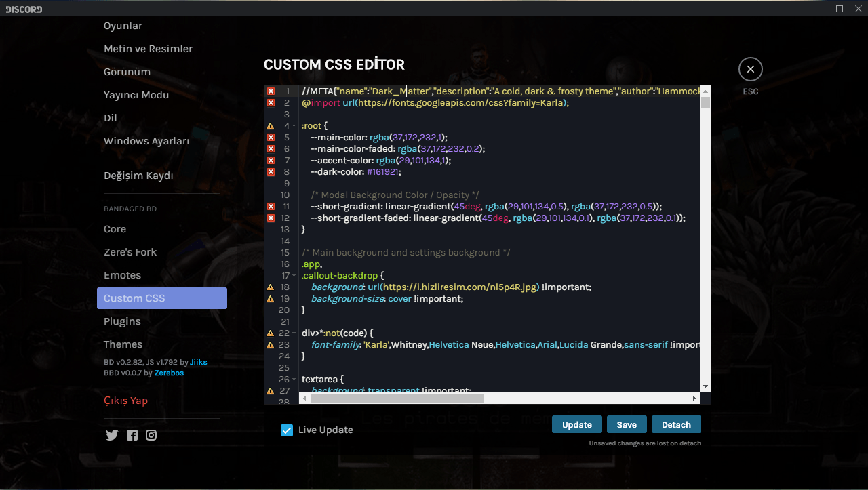
Task: Click horizontal scrollbar right arrow
Action: (694, 399)
